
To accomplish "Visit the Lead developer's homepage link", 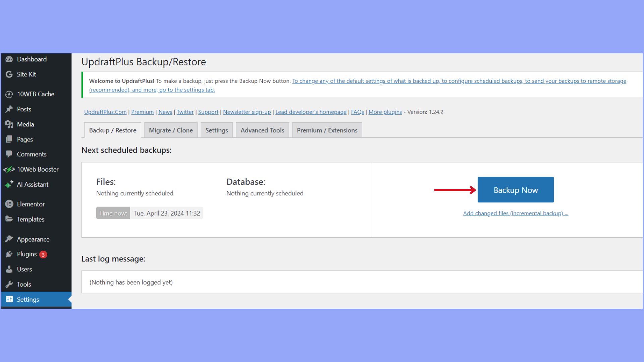I will tap(311, 112).
